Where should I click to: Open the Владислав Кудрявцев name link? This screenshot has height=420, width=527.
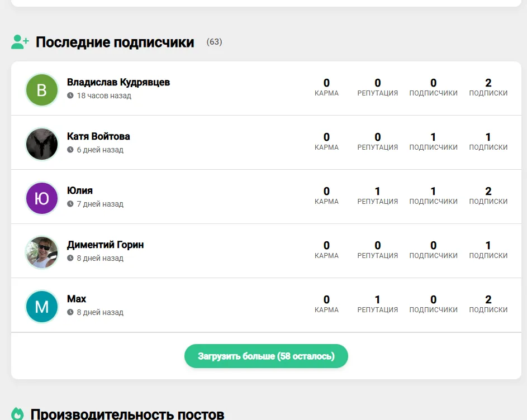click(x=118, y=82)
